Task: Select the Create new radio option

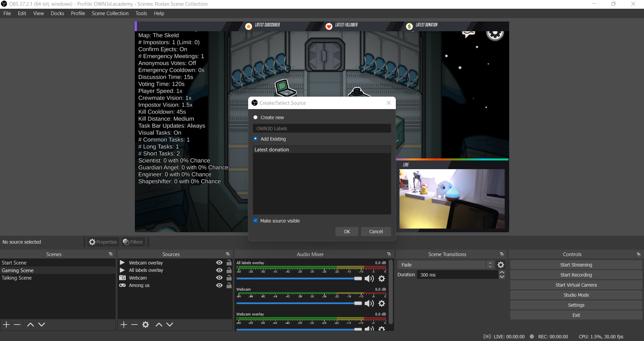Action: click(x=256, y=117)
